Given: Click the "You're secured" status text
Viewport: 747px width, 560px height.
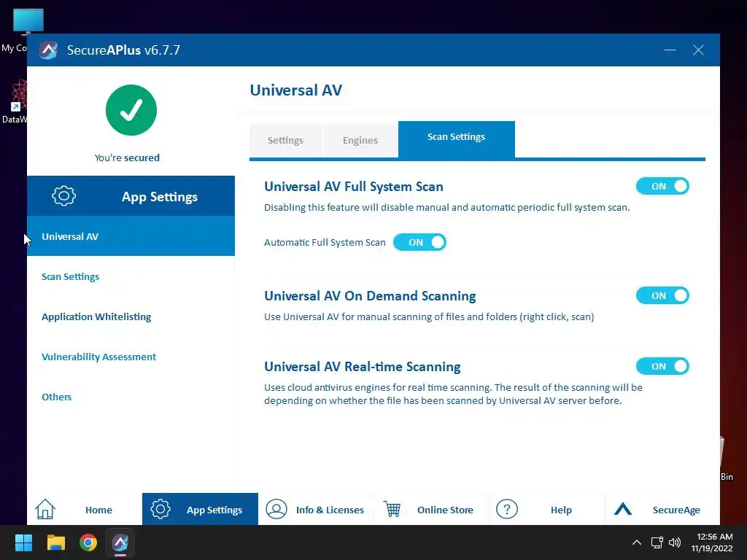Looking at the screenshot, I should pyautogui.click(x=127, y=157).
